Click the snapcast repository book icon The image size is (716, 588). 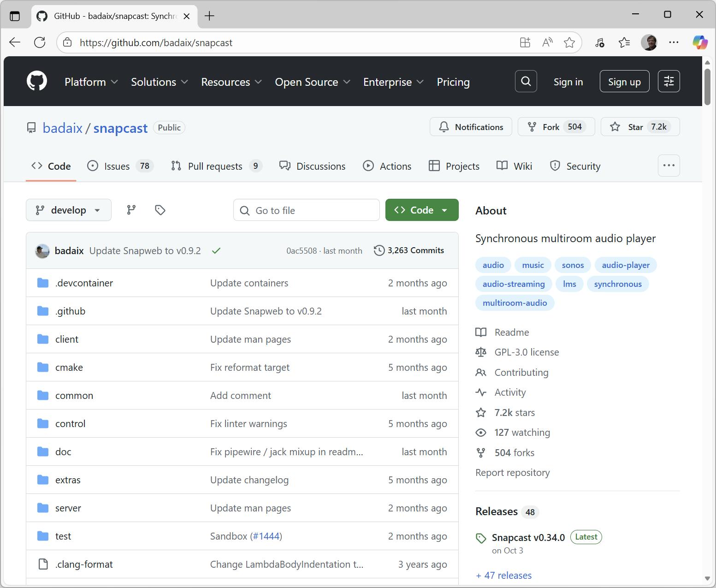[31, 128]
